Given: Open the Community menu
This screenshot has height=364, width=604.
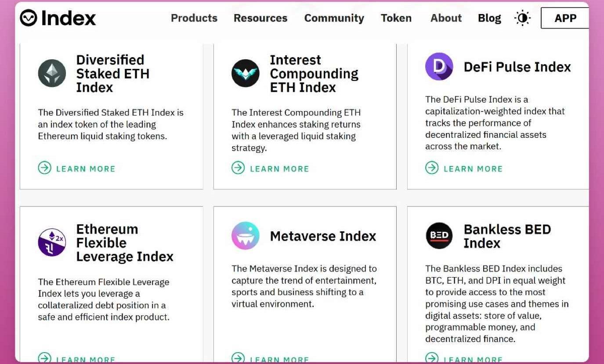Looking at the screenshot, I should pyautogui.click(x=334, y=18).
